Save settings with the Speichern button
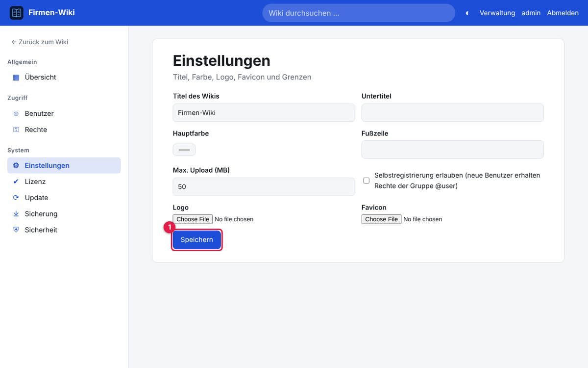 [x=197, y=240]
